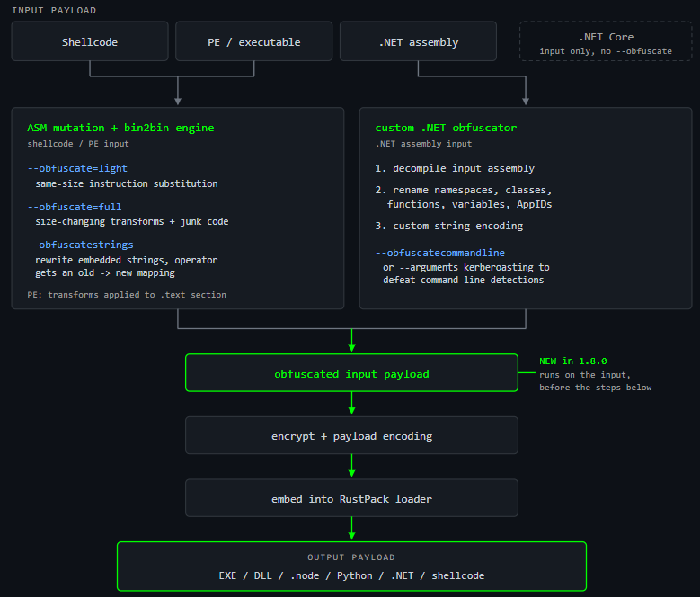Click the 'obfuscated input payload' box
Image resolution: width=700 pixels, height=597 pixels.
tap(351, 373)
